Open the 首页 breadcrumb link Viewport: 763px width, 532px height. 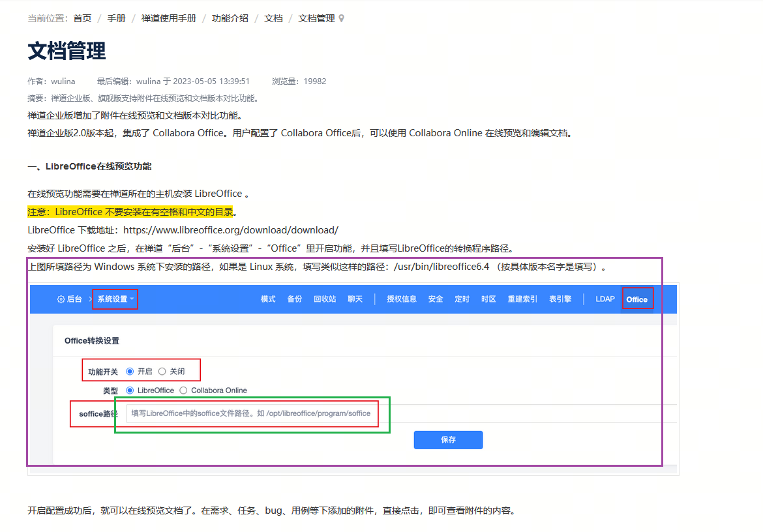click(82, 18)
